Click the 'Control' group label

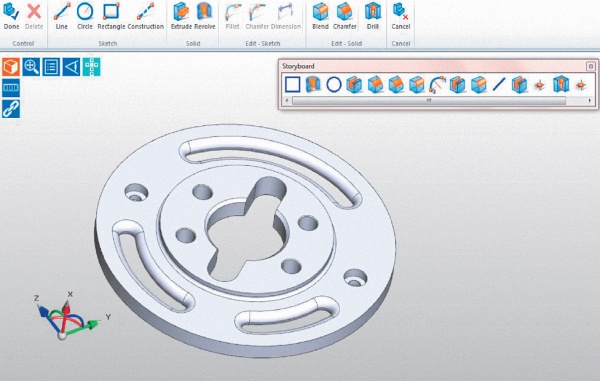(23, 44)
